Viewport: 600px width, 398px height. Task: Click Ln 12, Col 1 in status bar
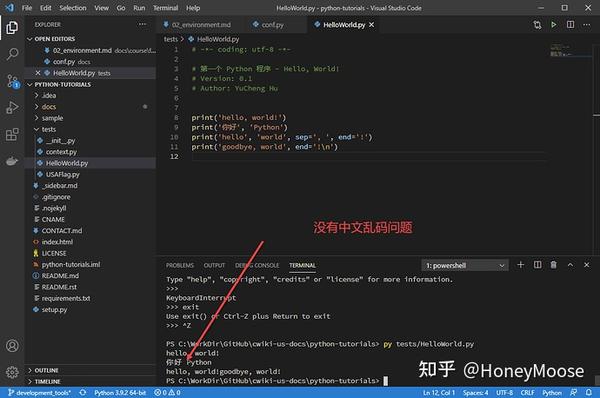[x=439, y=393]
